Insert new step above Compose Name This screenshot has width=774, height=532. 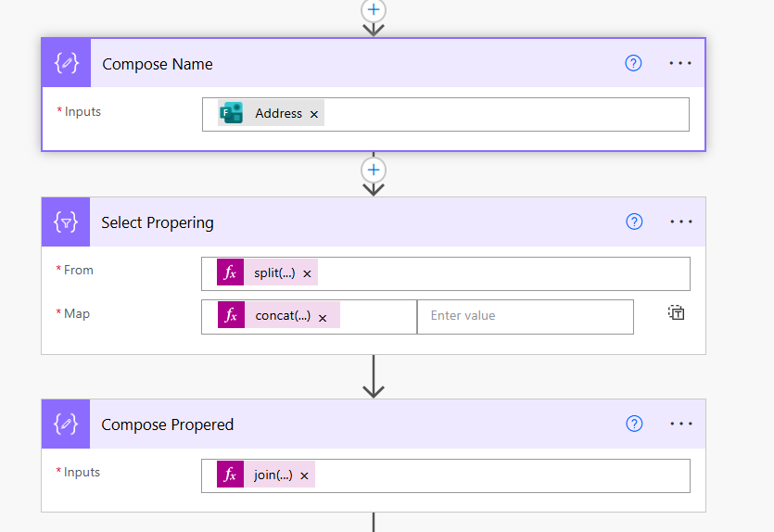[x=374, y=9]
